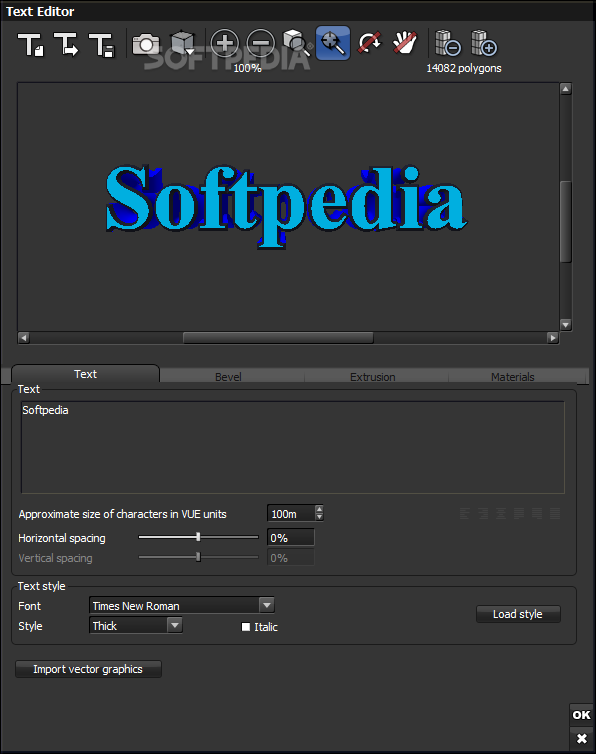Toggle the crossed-out hand pan icon
The image size is (596, 754).
click(x=405, y=43)
